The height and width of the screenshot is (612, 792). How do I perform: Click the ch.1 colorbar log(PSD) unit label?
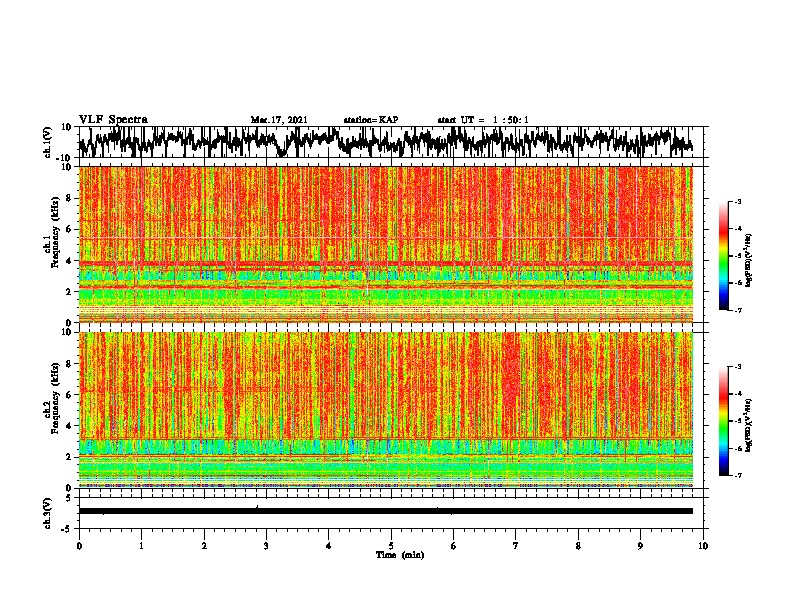749,261
